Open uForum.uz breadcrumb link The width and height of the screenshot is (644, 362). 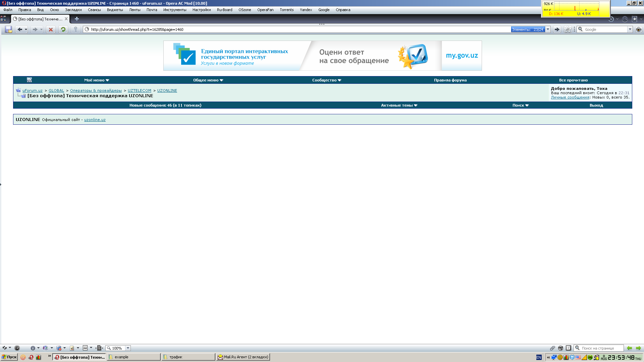pyautogui.click(x=33, y=90)
